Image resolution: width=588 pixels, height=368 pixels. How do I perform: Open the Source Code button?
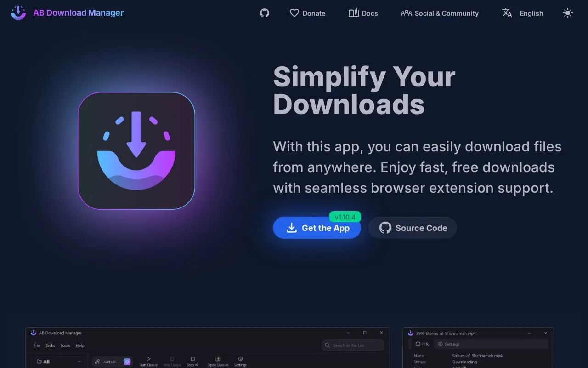coord(413,228)
